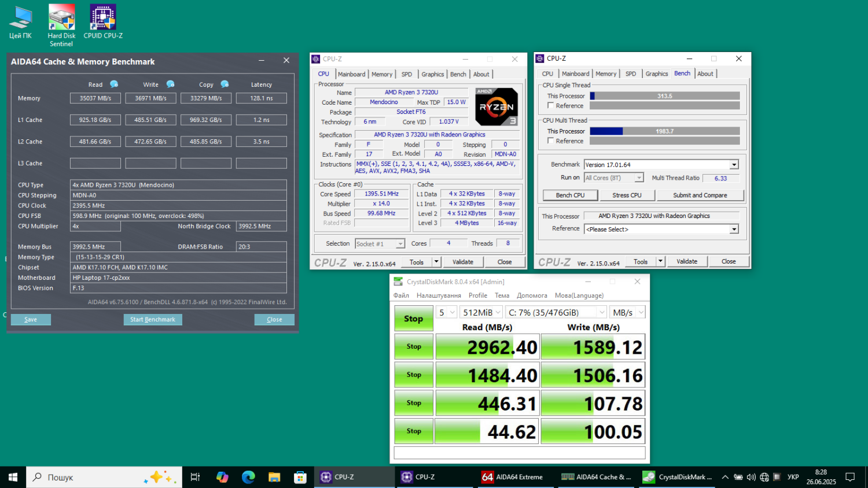Click the Task View taskbar icon
Image resolution: width=868 pixels, height=488 pixels.
195,477
